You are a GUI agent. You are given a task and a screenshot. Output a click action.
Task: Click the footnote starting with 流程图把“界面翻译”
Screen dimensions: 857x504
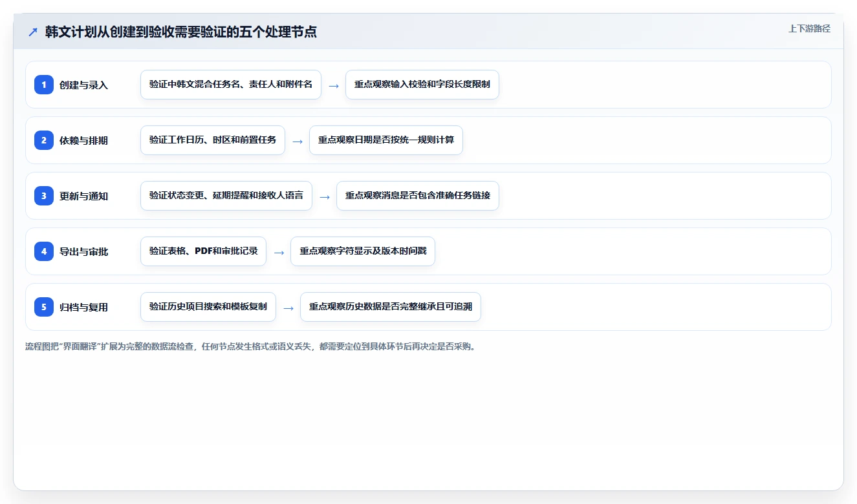point(251,346)
